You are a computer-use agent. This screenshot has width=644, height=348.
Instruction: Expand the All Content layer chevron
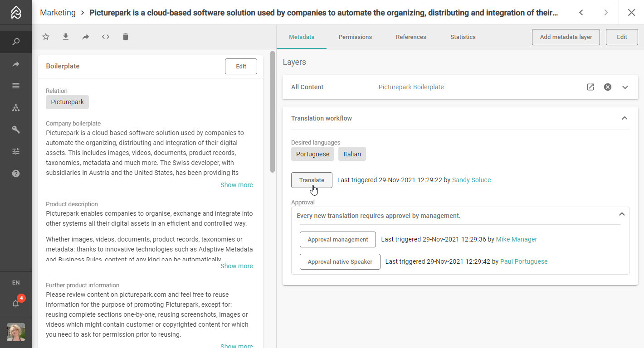[625, 87]
